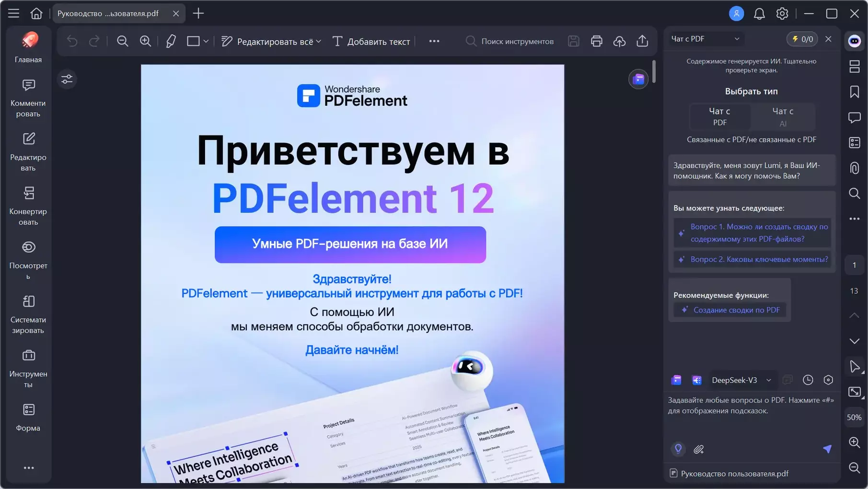Screen dimensions: 868x489
Task: Select Вопрос 2 suggested question
Action: click(x=759, y=259)
